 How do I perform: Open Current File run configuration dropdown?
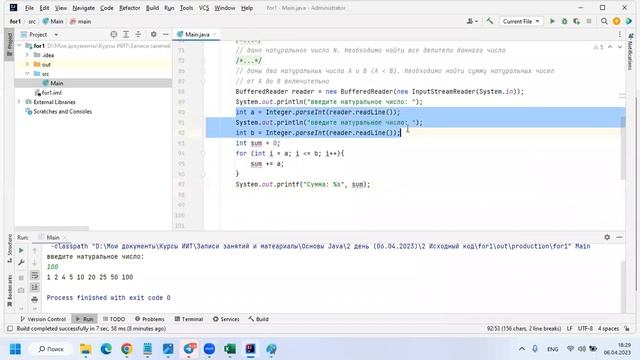point(521,21)
